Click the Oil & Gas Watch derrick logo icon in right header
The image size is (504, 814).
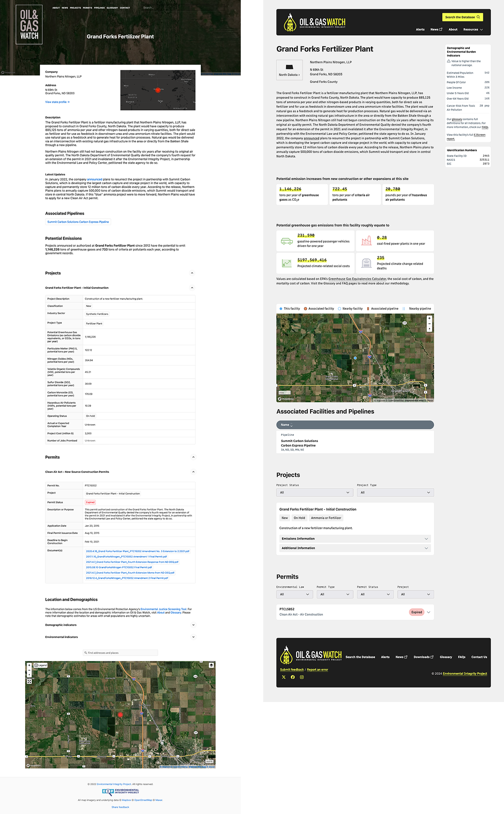click(x=290, y=22)
